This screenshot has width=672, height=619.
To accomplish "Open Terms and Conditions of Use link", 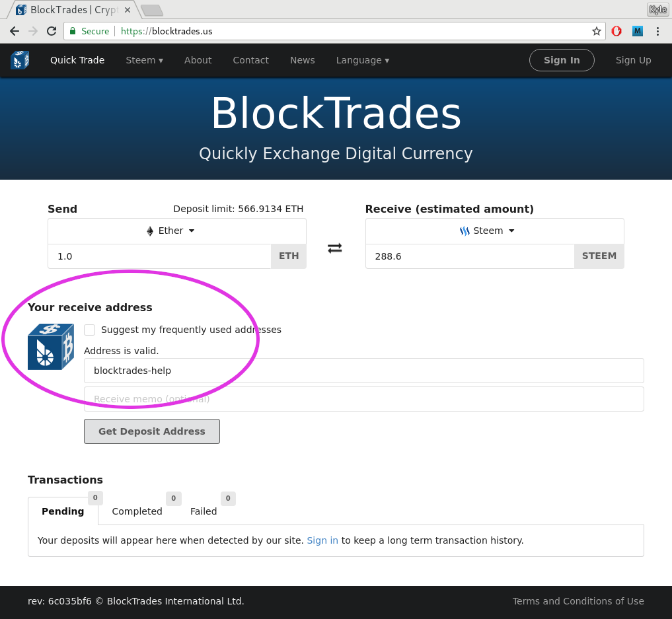I will (x=578, y=601).
